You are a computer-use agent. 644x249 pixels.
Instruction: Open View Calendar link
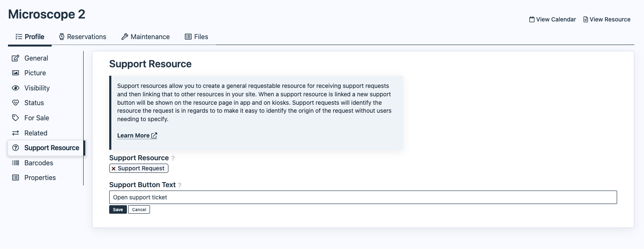coord(552,19)
